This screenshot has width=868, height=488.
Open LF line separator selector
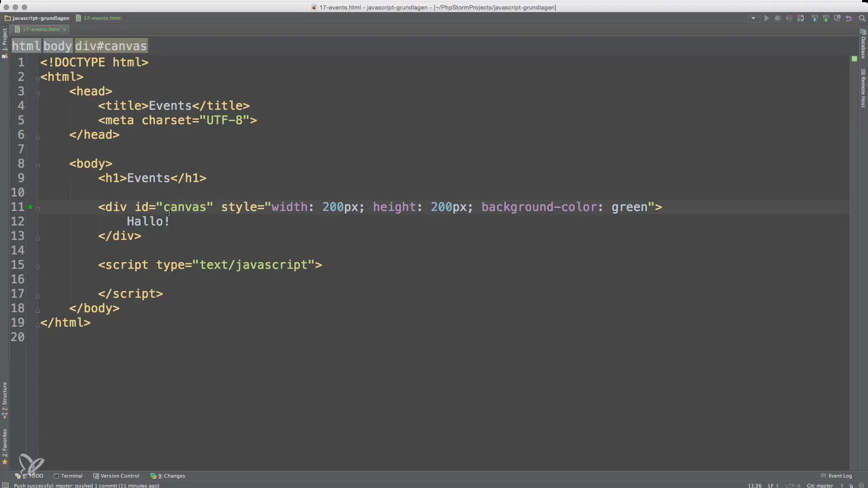tap(773, 485)
